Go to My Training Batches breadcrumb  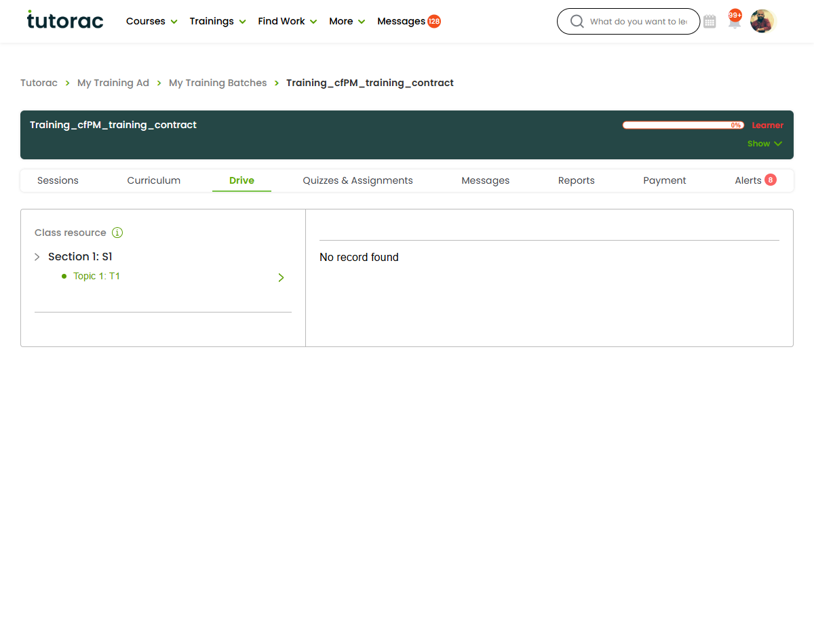[218, 83]
